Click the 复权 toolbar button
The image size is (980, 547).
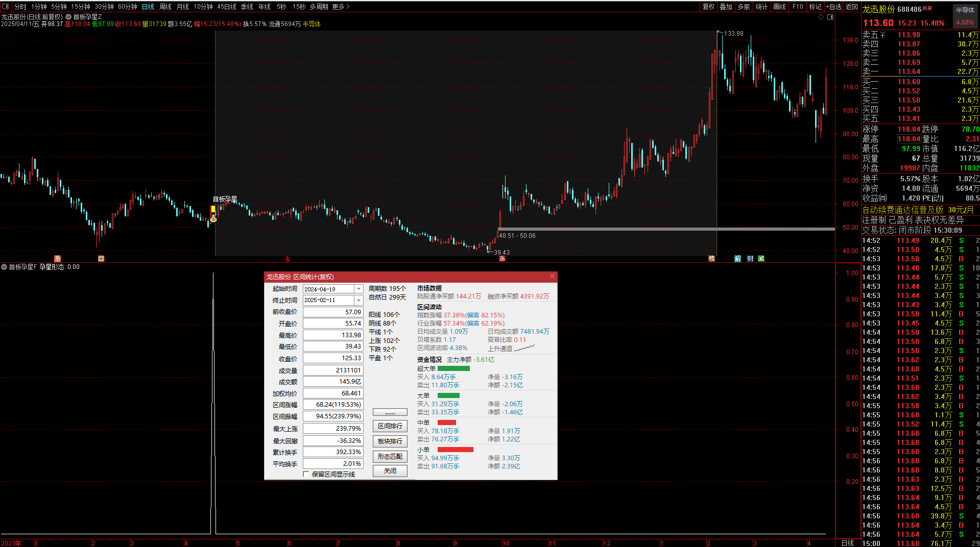point(709,7)
